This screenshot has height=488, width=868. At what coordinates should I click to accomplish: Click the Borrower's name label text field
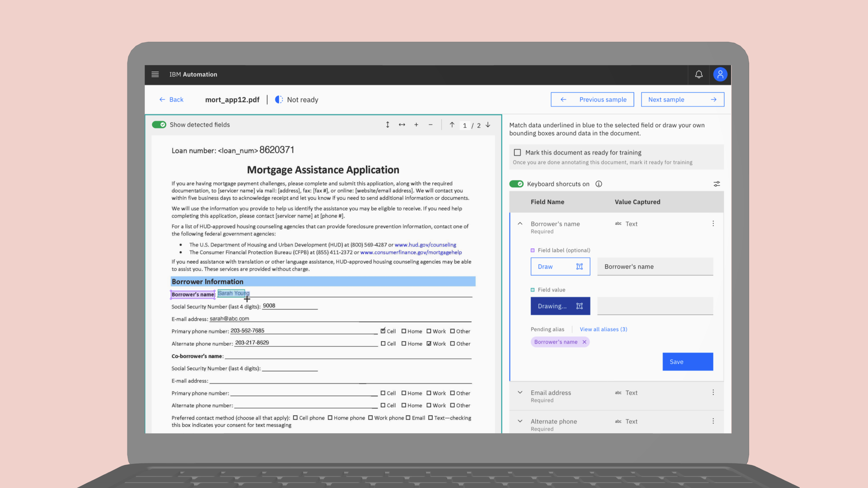pos(655,267)
